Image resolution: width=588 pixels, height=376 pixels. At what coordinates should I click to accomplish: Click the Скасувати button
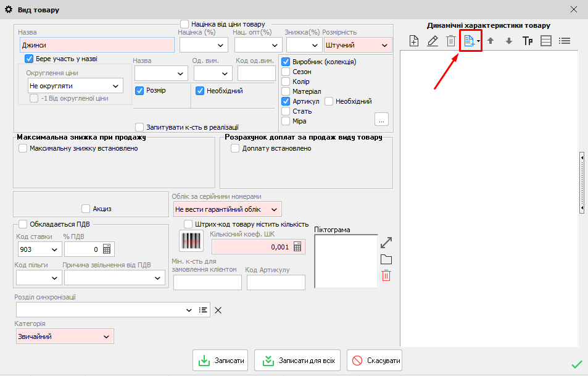[375, 361]
